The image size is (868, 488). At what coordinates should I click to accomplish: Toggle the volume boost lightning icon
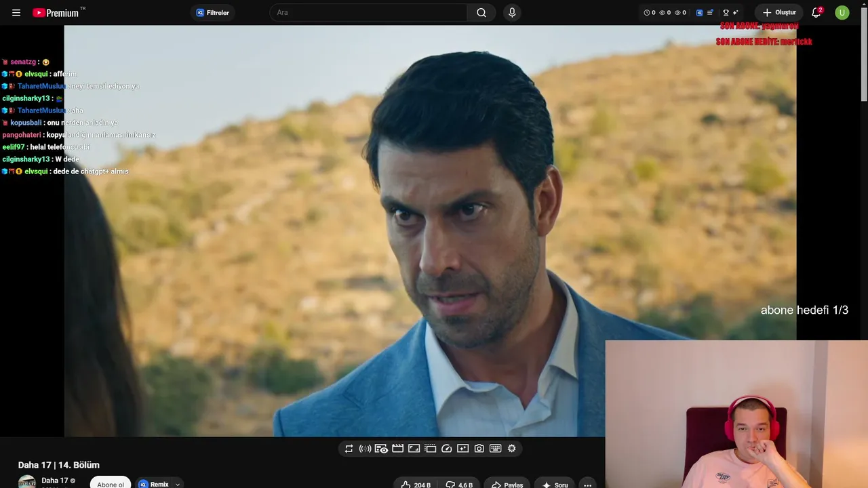365,449
